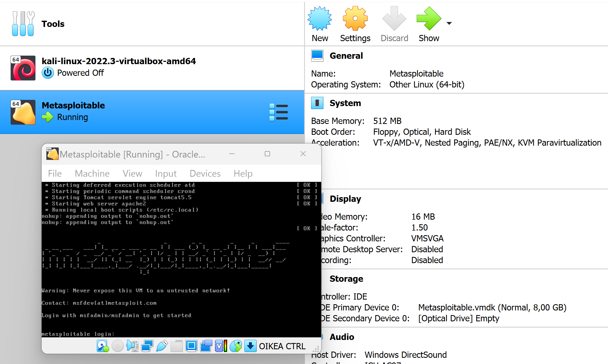
Task: Click hard disk activity icon in VM status bar
Action: pyautogui.click(x=103, y=346)
